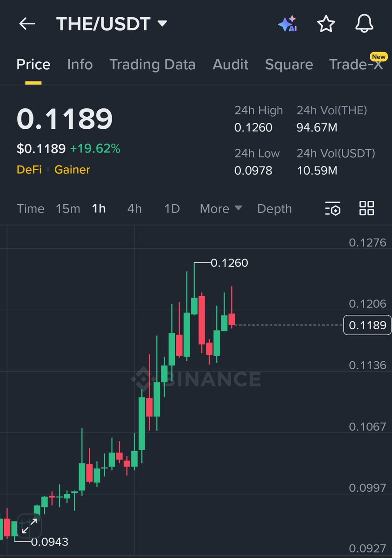Switch to the Price tab
The image size is (392, 558).
click(33, 64)
